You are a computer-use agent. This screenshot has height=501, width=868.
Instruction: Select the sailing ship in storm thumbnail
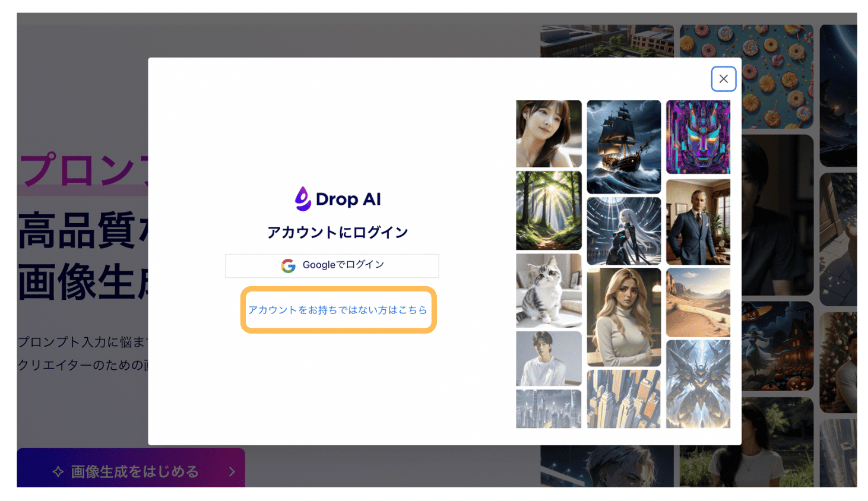(x=623, y=147)
